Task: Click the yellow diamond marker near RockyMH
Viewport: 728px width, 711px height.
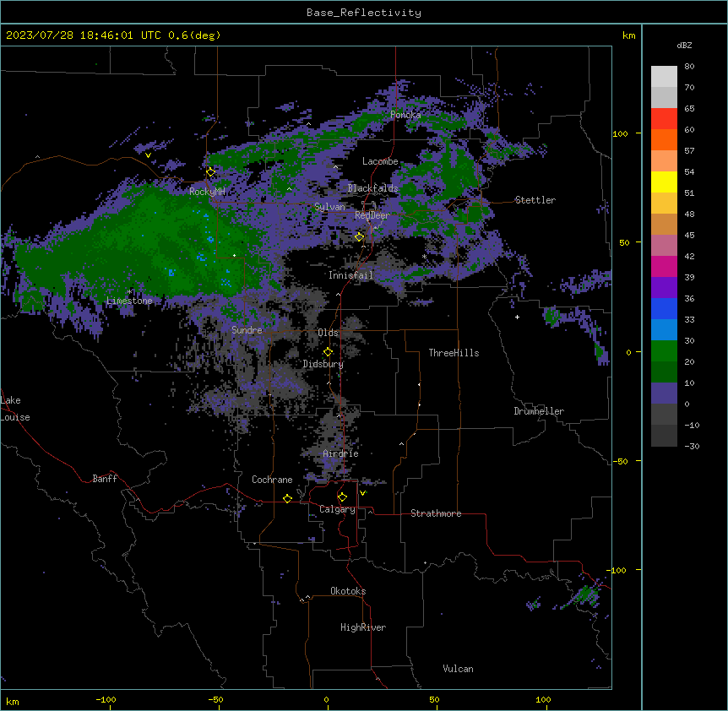Action: tap(211, 172)
